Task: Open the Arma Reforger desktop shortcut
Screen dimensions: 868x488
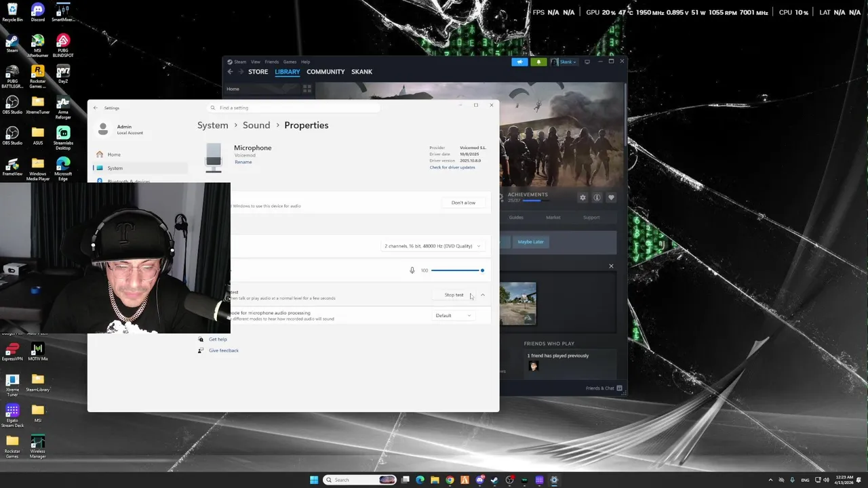Action: (63, 108)
